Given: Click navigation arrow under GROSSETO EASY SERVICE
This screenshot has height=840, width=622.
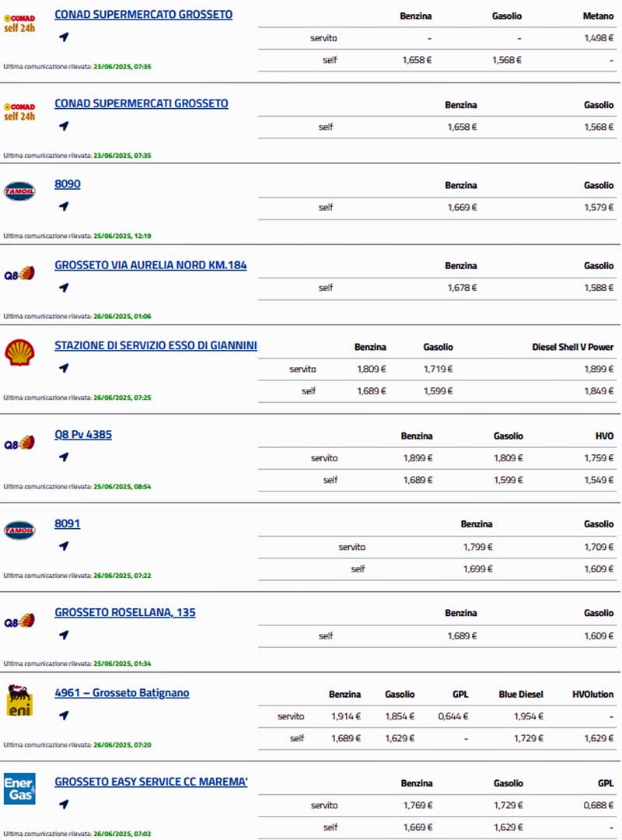Looking at the screenshot, I should click(x=64, y=803).
